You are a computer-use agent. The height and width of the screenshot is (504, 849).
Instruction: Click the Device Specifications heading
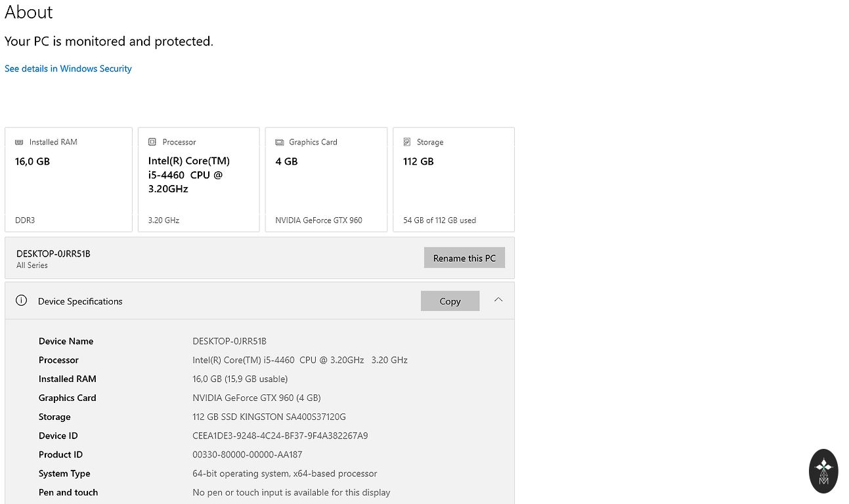coord(80,301)
